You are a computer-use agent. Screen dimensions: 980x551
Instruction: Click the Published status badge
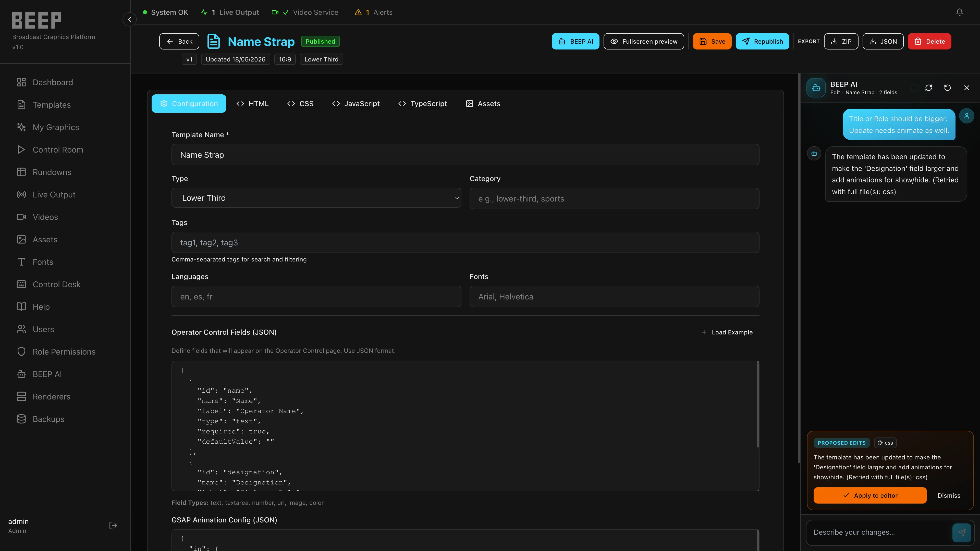pyautogui.click(x=320, y=41)
